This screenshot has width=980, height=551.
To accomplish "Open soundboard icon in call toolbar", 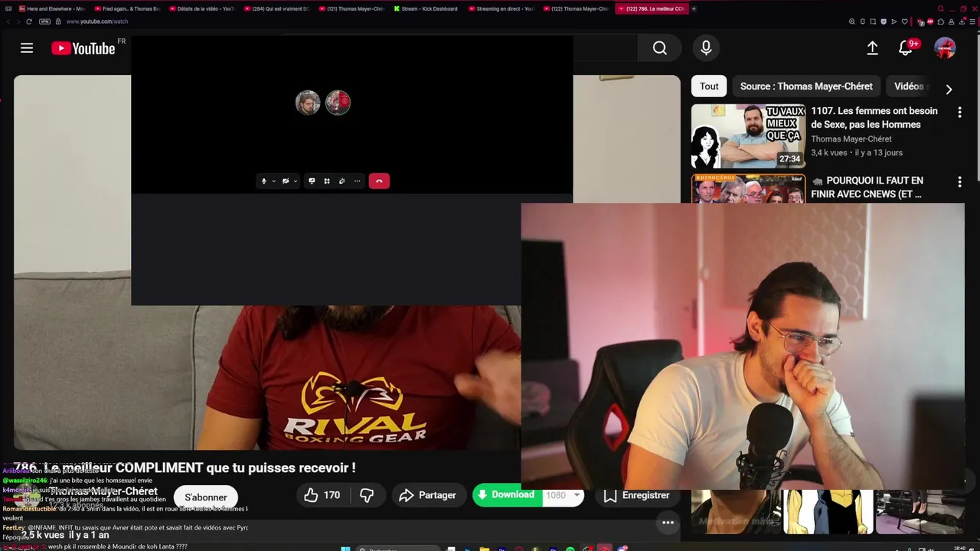I will 341,181.
